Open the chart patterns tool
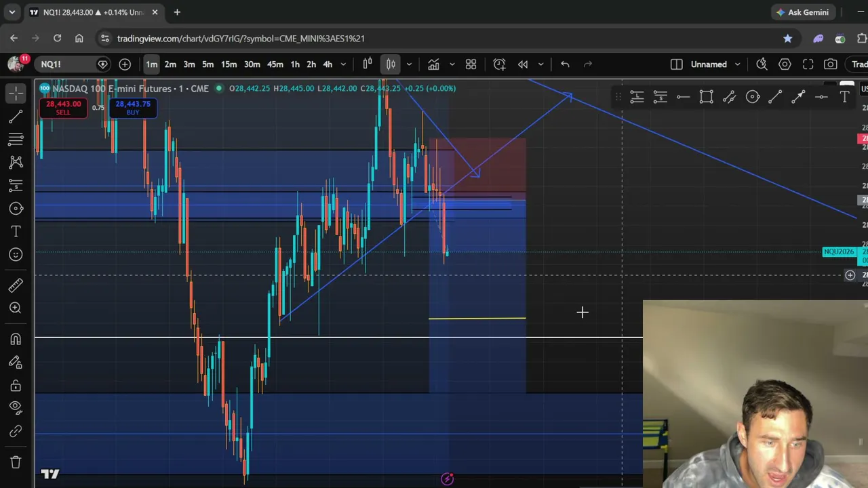The image size is (868, 488). pos(16,163)
